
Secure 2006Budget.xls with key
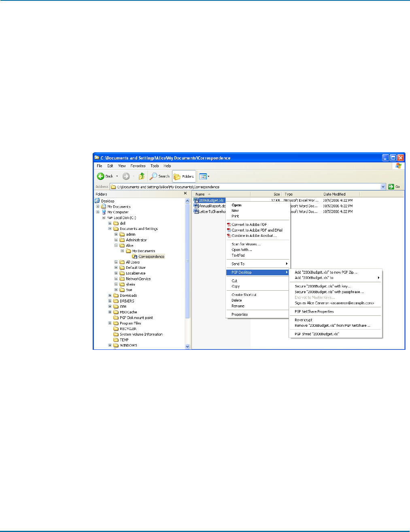[336, 286]
